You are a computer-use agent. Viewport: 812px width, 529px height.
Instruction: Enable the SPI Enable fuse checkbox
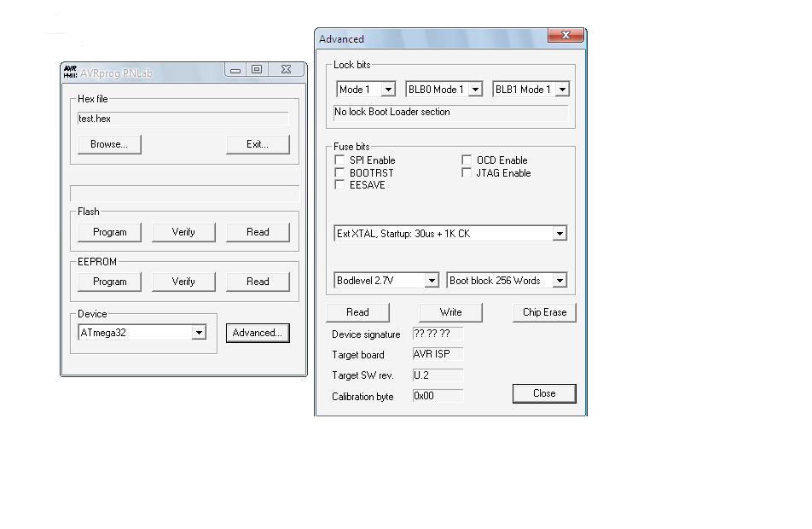(339, 160)
